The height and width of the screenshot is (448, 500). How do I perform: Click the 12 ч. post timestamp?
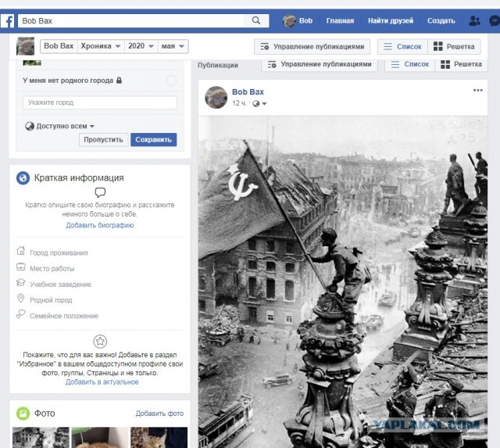[x=239, y=103]
